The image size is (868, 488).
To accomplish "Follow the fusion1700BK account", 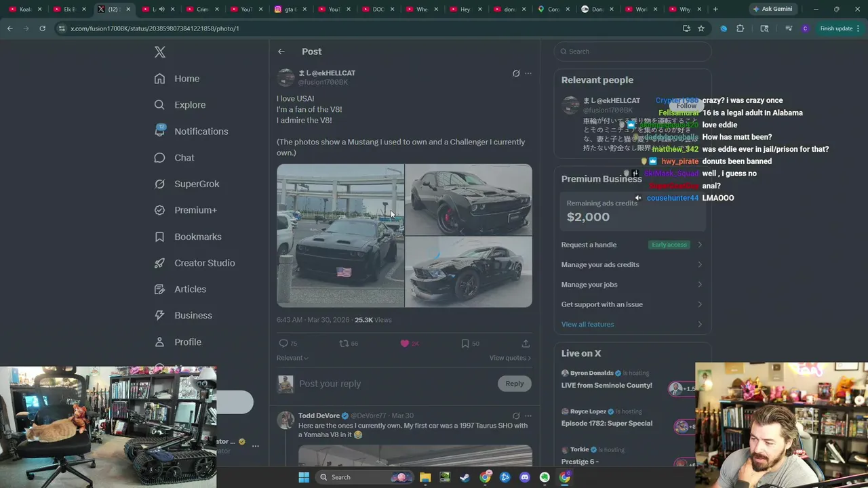I will [x=686, y=106].
